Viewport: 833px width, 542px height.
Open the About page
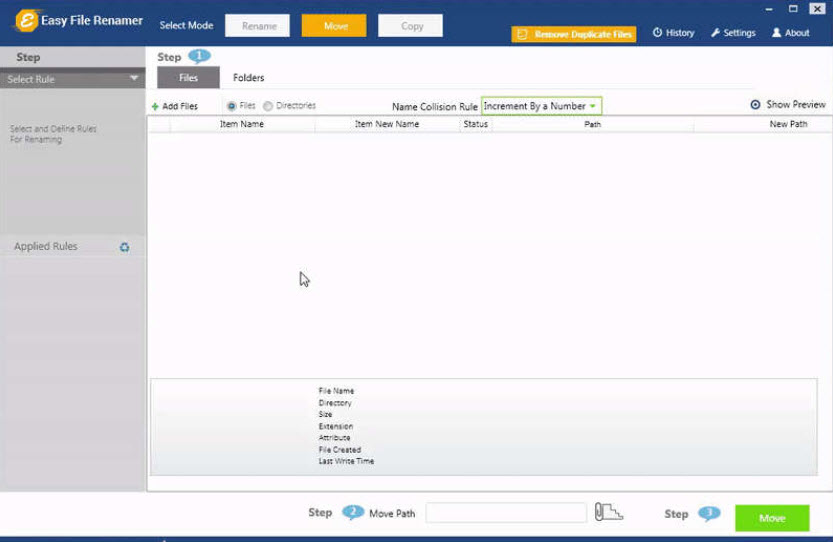pyautogui.click(x=790, y=33)
